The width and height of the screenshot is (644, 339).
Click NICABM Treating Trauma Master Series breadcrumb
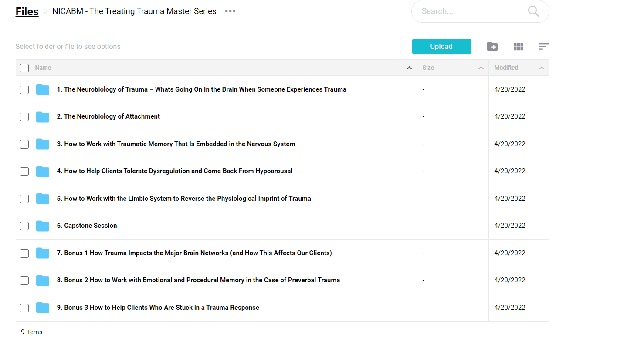click(134, 11)
